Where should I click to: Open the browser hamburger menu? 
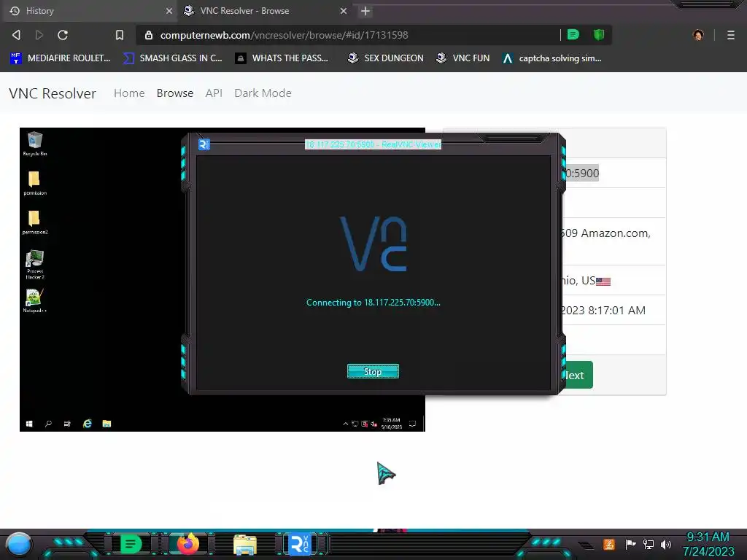pos(731,35)
